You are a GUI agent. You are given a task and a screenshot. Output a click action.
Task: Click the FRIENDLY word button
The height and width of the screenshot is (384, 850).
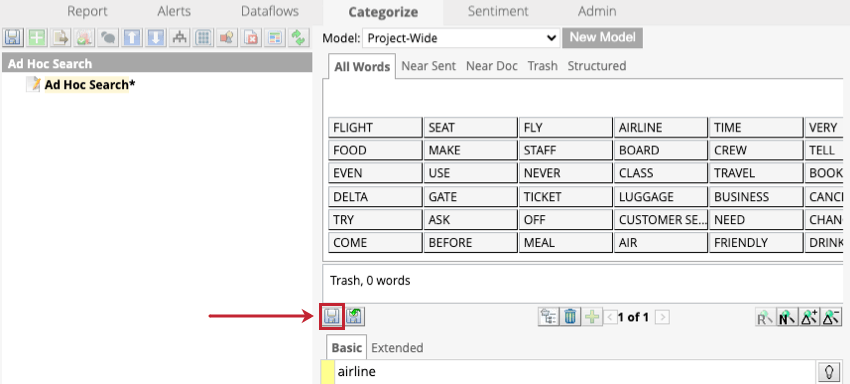coord(756,242)
